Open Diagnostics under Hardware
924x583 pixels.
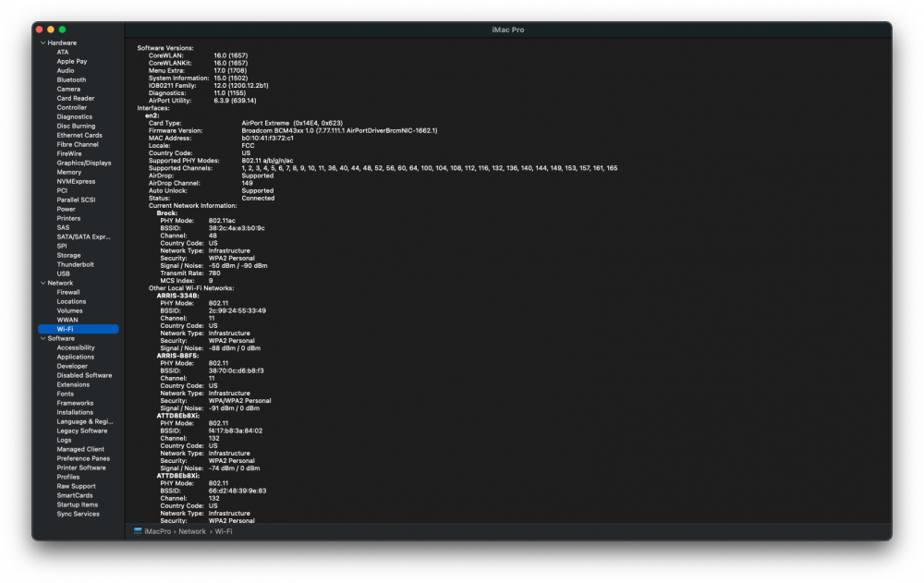tap(74, 116)
